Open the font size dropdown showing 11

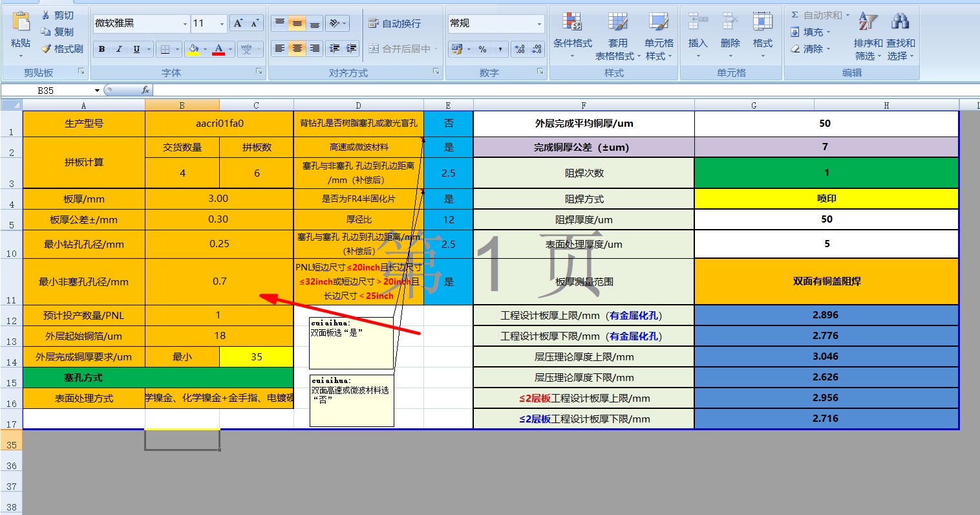coord(222,24)
